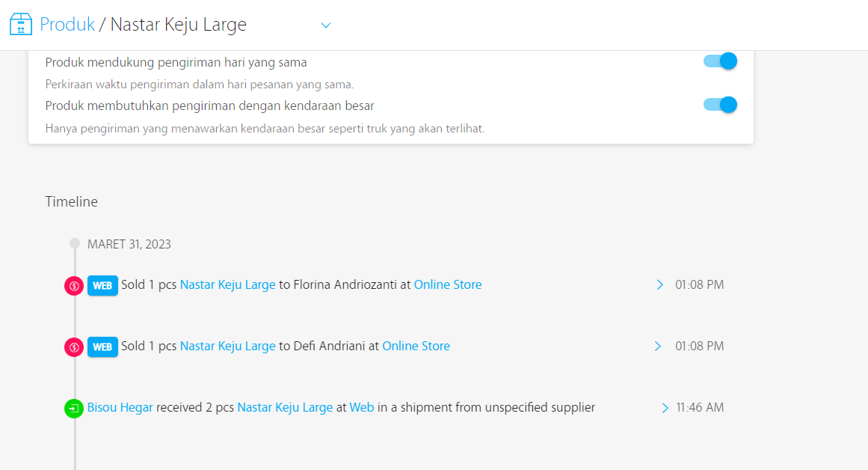Click green received shipment icon
The height and width of the screenshot is (470, 868).
pyautogui.click(x=74, y=409)
